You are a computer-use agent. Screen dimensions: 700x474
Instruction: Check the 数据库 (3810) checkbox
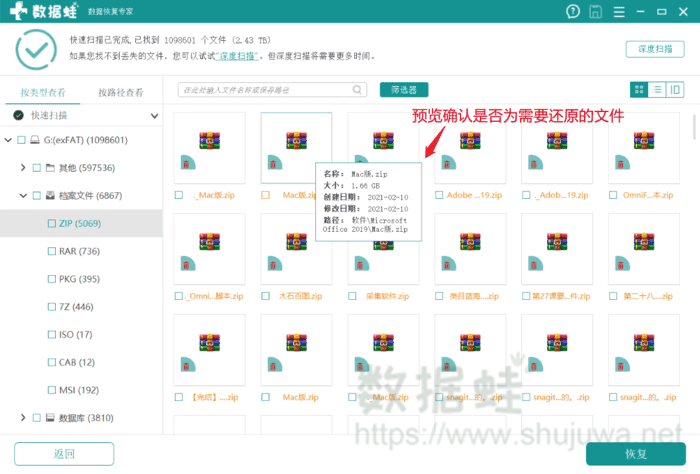click(37, 418)
